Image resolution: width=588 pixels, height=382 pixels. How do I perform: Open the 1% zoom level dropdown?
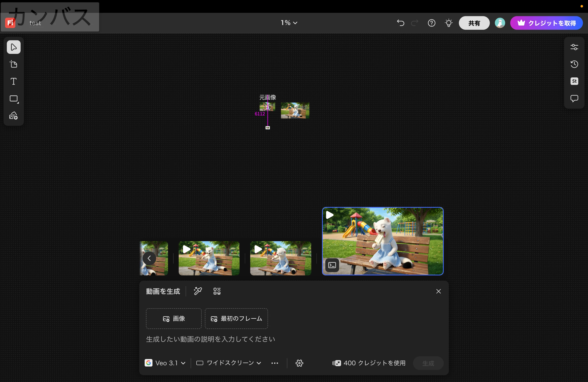pyautogui.click(x=289, y=23)
